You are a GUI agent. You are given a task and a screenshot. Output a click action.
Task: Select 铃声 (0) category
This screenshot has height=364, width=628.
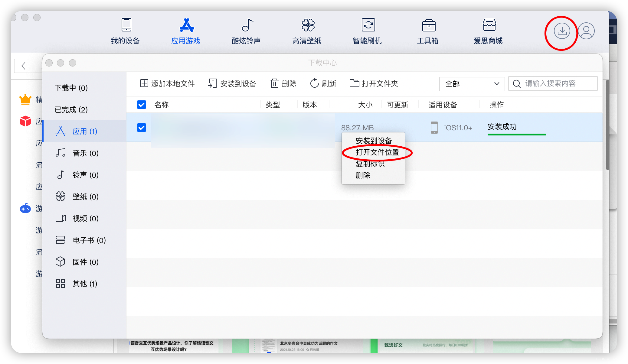(85, 175)
